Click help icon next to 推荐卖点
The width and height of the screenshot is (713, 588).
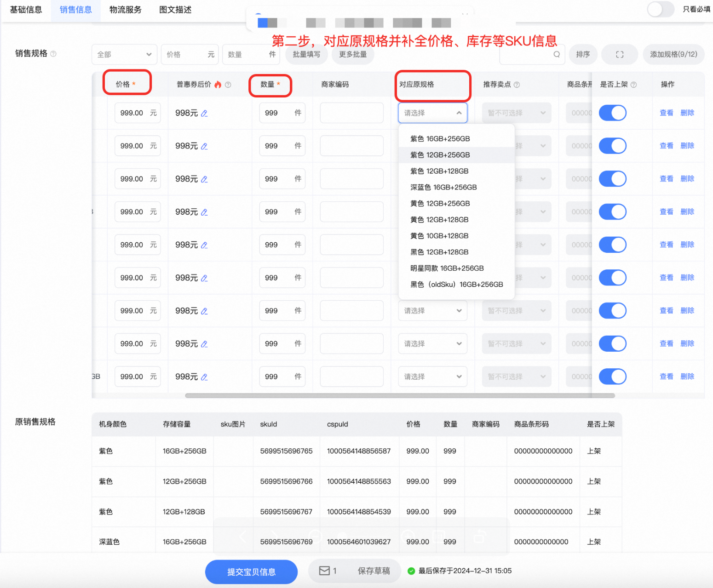point(517,85)
